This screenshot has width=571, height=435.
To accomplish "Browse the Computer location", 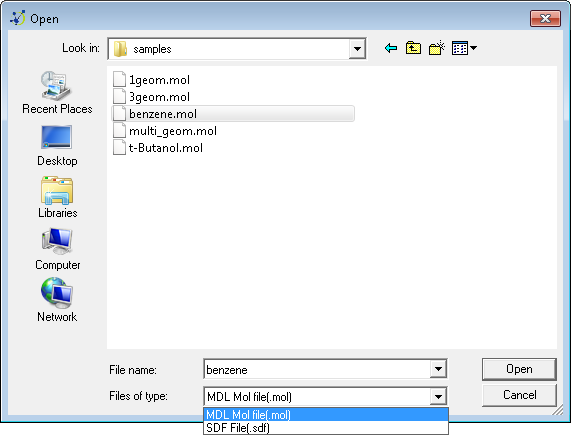I will tap(57, 249).
